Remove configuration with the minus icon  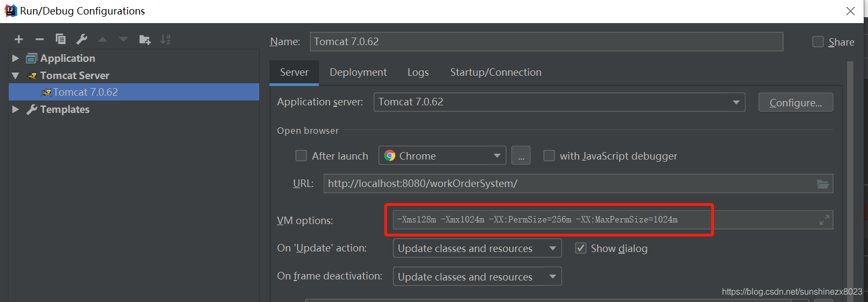(x=40, y=39)
